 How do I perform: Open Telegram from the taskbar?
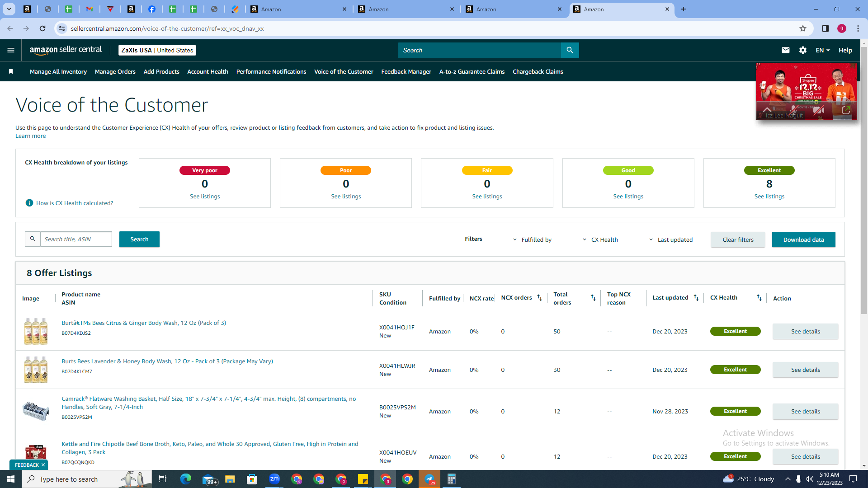[x=429, y=479]
